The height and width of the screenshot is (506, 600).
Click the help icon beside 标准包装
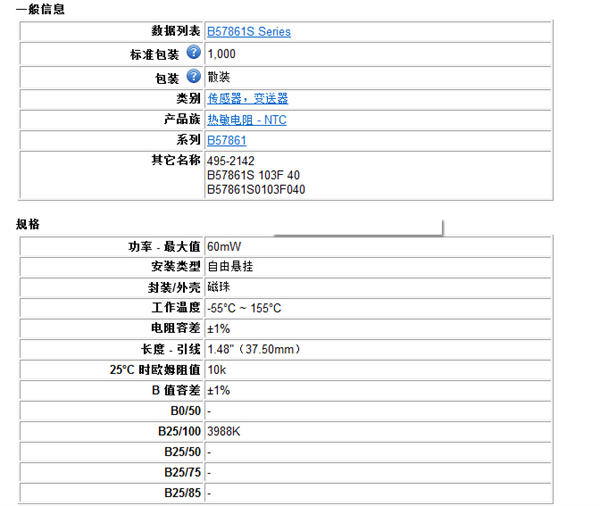coord(194,53)
